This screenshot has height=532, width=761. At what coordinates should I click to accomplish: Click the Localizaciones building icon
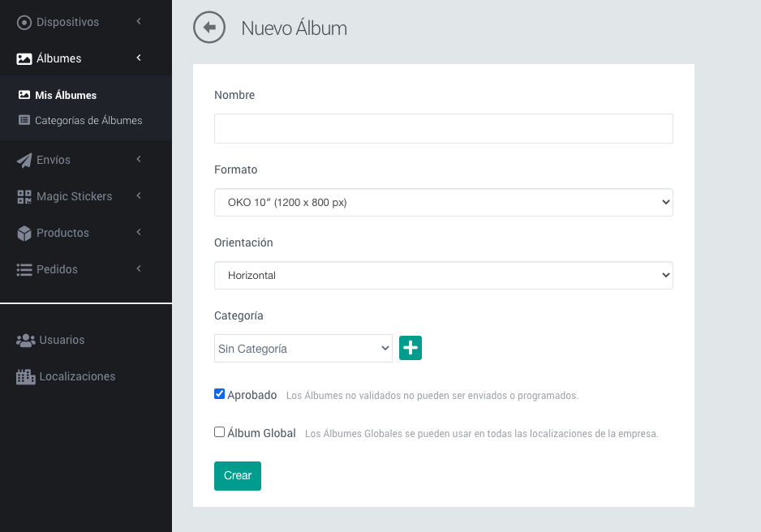point(26,377)
